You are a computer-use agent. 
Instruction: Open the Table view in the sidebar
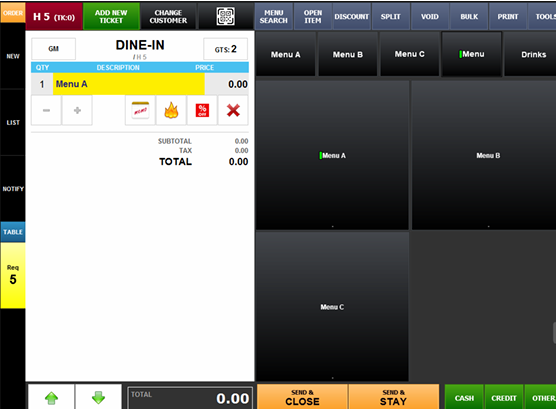coord(13,232)
